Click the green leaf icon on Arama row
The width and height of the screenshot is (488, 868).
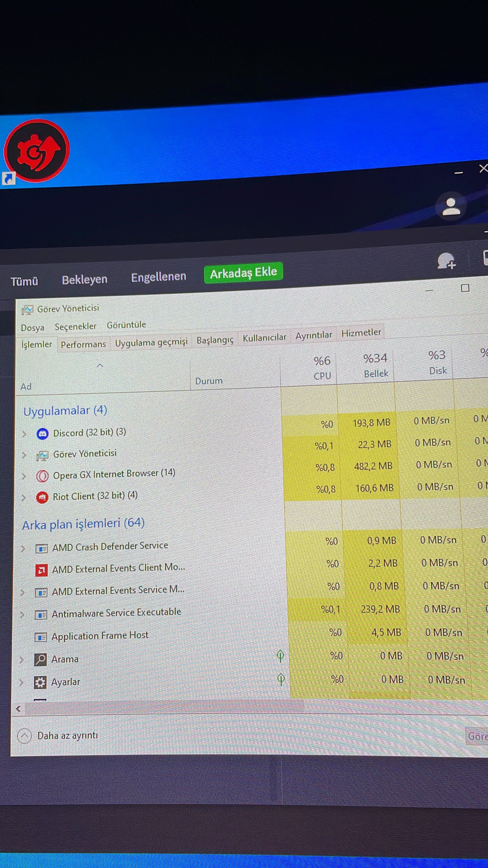click(x=280, y=656)
